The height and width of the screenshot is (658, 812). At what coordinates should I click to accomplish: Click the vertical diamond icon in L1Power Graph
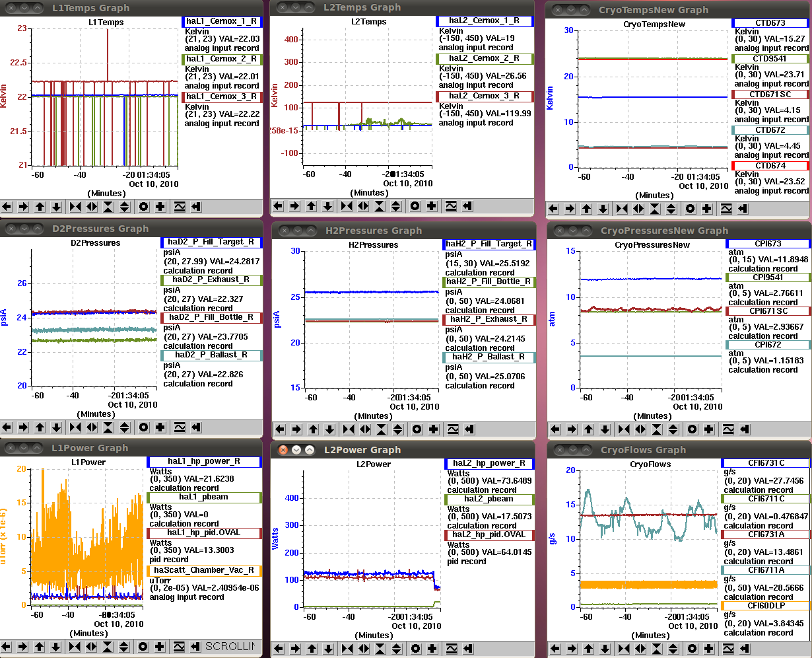click(125, 646)
